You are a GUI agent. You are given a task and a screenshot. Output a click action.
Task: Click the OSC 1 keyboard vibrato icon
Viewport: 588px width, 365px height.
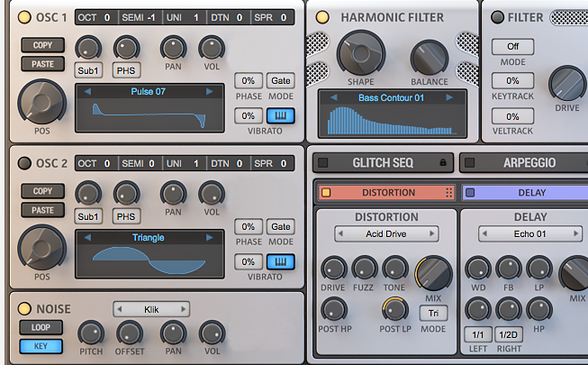click(x=281, y=115)
